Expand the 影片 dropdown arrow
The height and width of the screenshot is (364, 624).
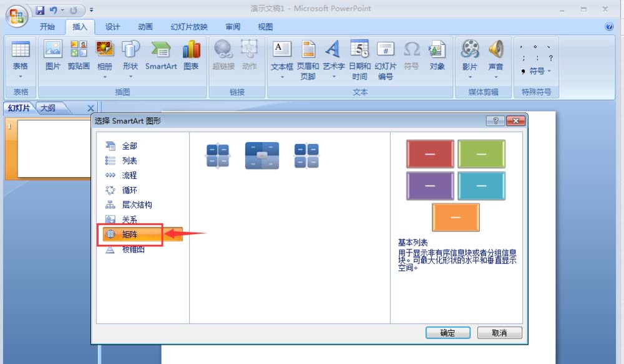coord(470,77)
